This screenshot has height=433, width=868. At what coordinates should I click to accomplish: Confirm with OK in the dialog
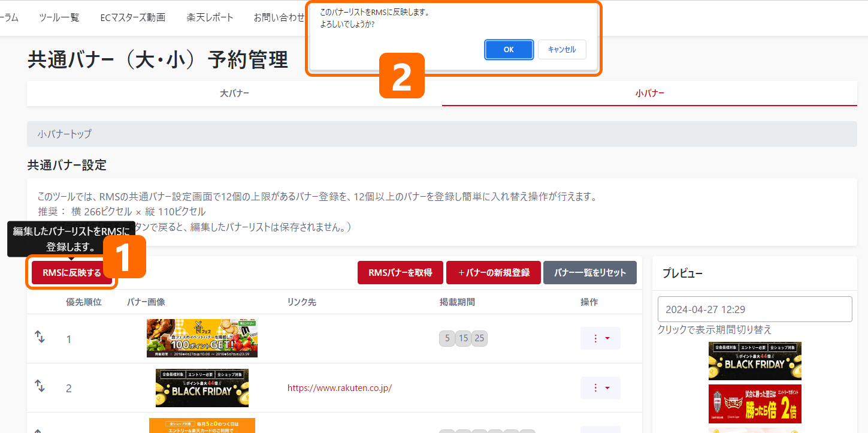click(x=509, y=50)
